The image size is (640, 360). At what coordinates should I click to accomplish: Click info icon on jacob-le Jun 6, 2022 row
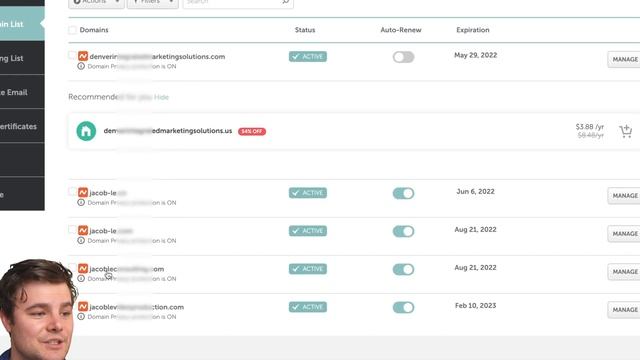81,202
